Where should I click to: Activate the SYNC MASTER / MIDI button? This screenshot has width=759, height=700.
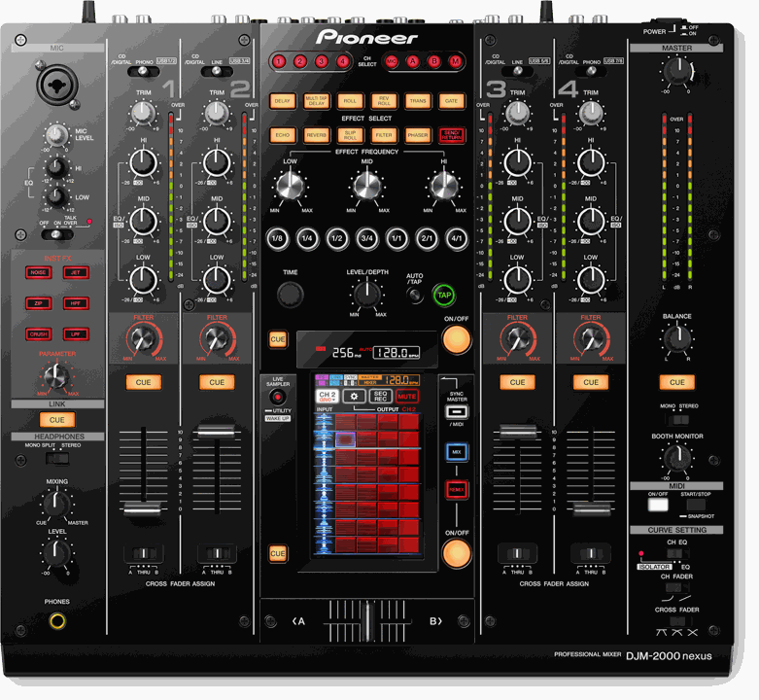pyautogui.click(x=457, y=412)
